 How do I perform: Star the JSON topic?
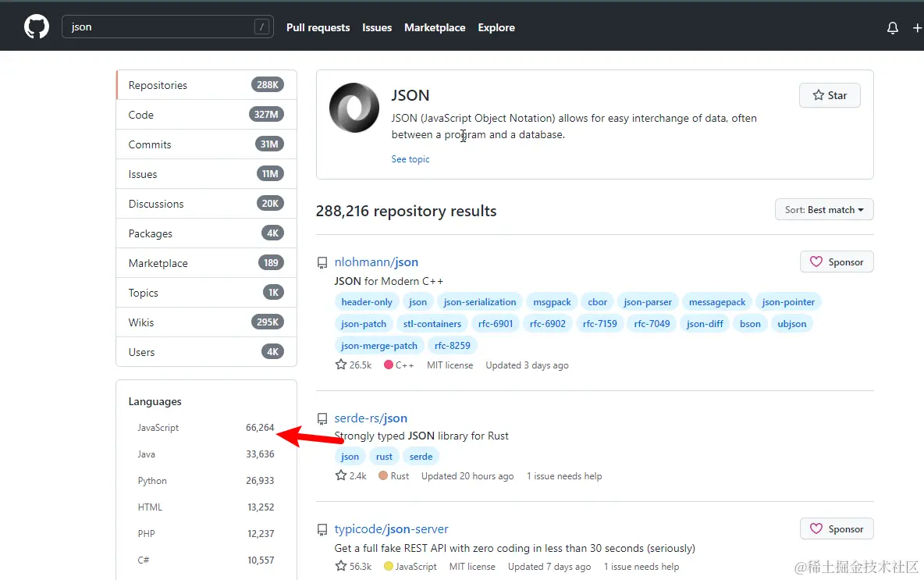tap(830, 95)
